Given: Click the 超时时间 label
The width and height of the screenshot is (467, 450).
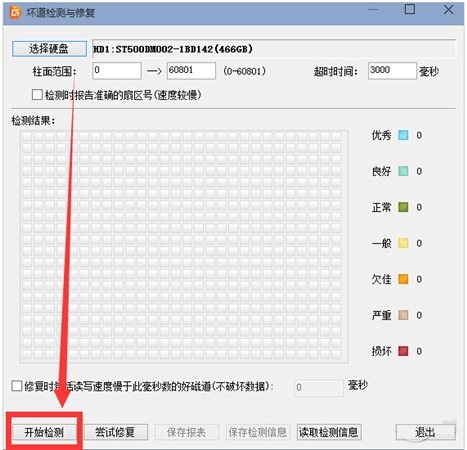Looking at the screenshot, I should click(336, 71).
